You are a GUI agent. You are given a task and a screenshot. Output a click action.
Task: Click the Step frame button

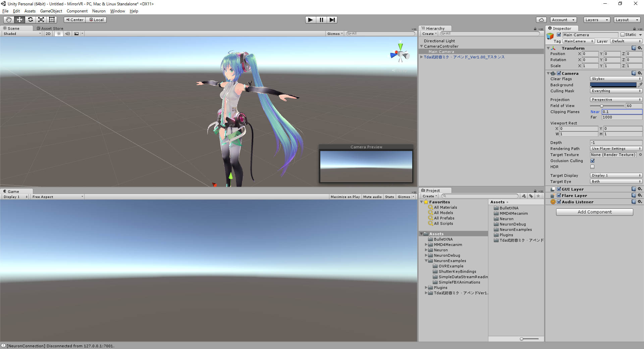(x=332, y=20)
